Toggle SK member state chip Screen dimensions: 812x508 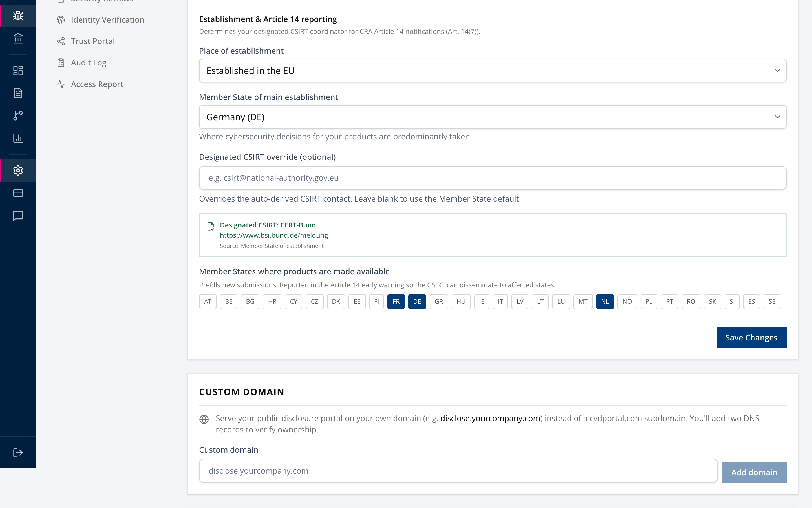712,301
